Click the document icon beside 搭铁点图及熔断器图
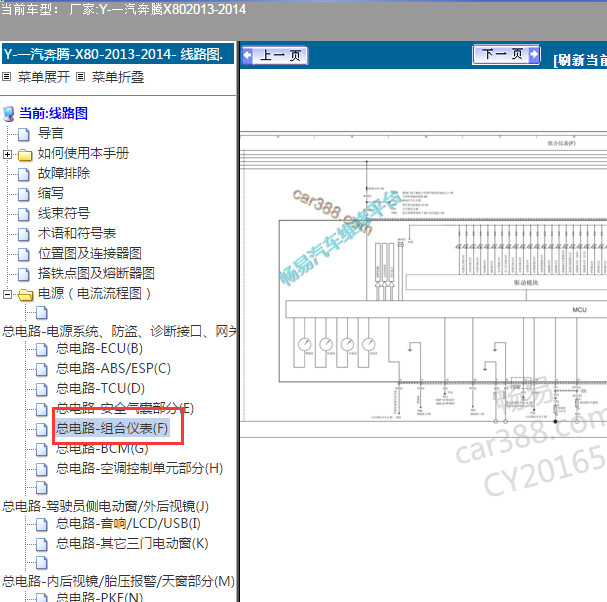 [x=24, y=274]
